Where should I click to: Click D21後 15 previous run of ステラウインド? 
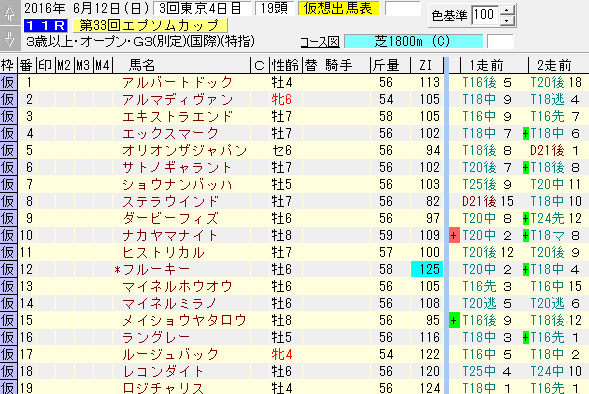(x=488, y=201)
